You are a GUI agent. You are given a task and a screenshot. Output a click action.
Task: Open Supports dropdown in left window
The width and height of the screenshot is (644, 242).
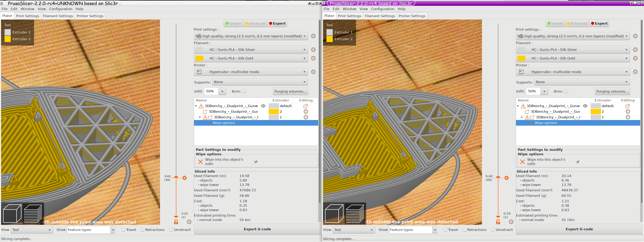click(260, 82)
